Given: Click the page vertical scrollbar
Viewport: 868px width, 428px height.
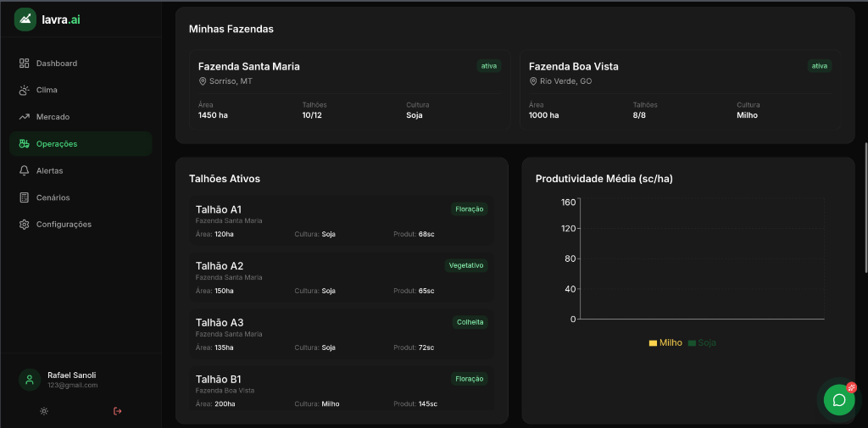Looking at the screenshot, I should (x=865, y=208).
